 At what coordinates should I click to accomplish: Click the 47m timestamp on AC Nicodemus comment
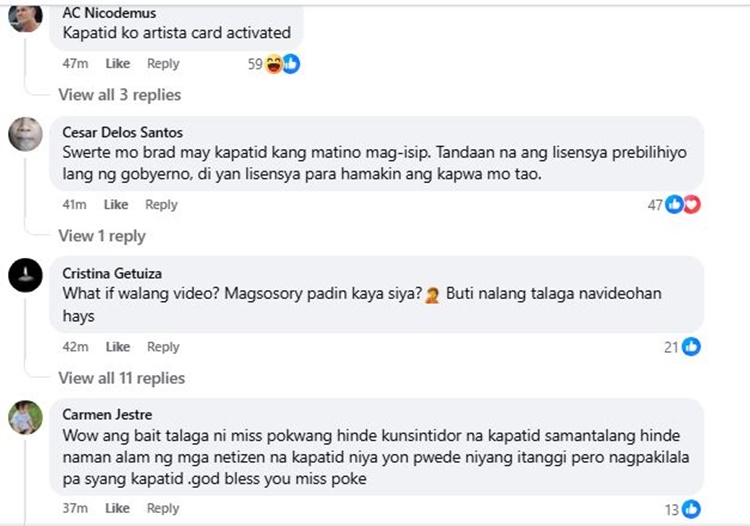click(x=75, y=64)
